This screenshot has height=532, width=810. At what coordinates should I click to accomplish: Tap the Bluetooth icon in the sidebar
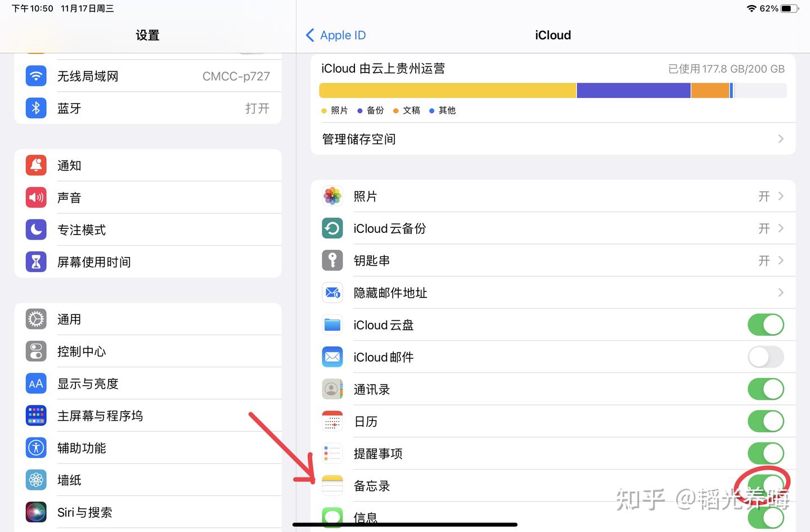pyautogui.click(x=35, y=108)
